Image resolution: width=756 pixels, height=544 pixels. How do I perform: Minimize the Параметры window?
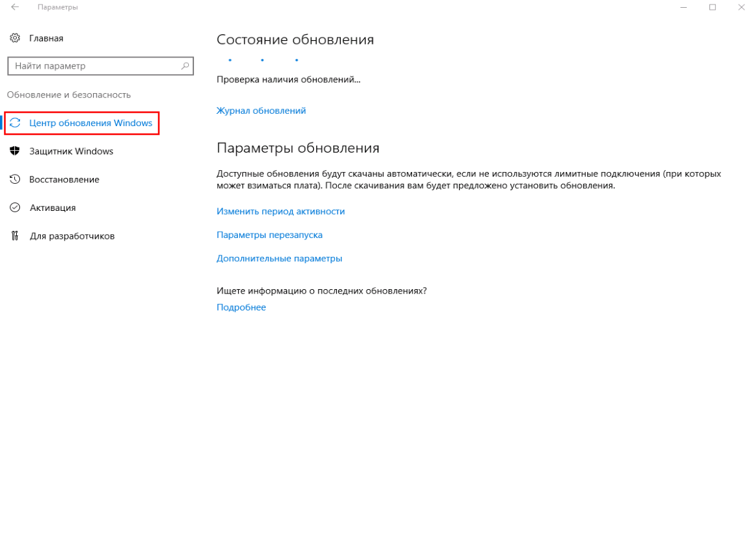coord(684,7)
